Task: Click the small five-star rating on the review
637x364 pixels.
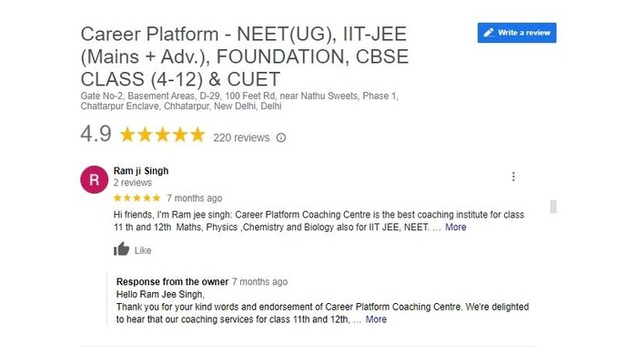Action: (x=136, y=197)
